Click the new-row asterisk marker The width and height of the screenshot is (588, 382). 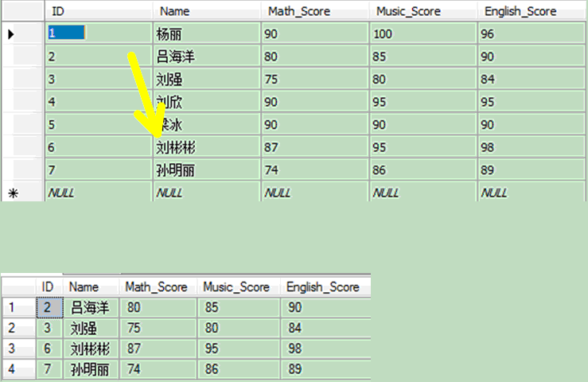[x=11, y=193]
